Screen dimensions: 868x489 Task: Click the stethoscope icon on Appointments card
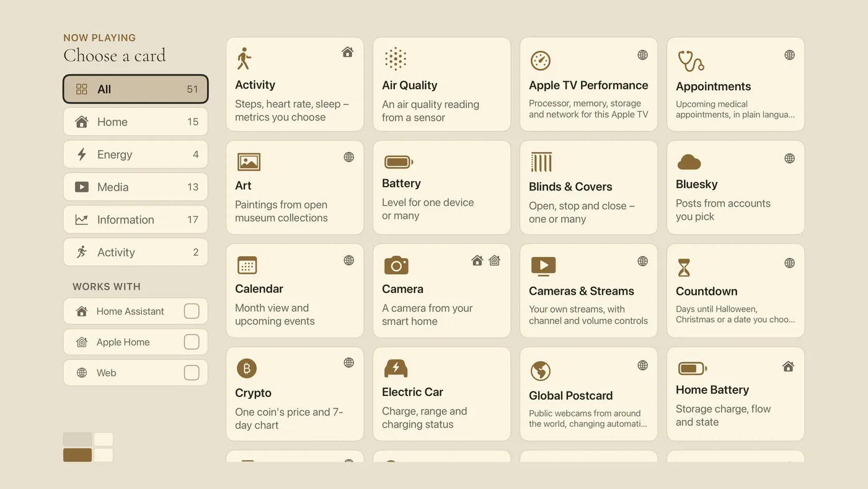click(691, 61)
